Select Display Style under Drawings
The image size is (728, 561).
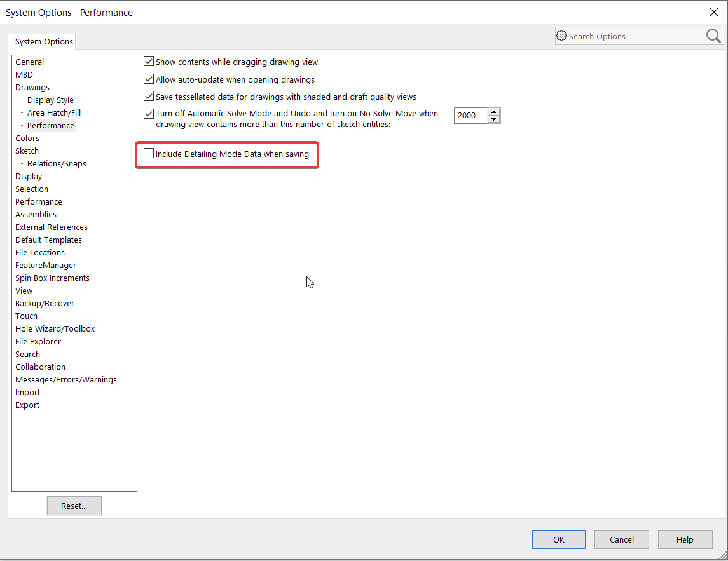tap(50, 100)
